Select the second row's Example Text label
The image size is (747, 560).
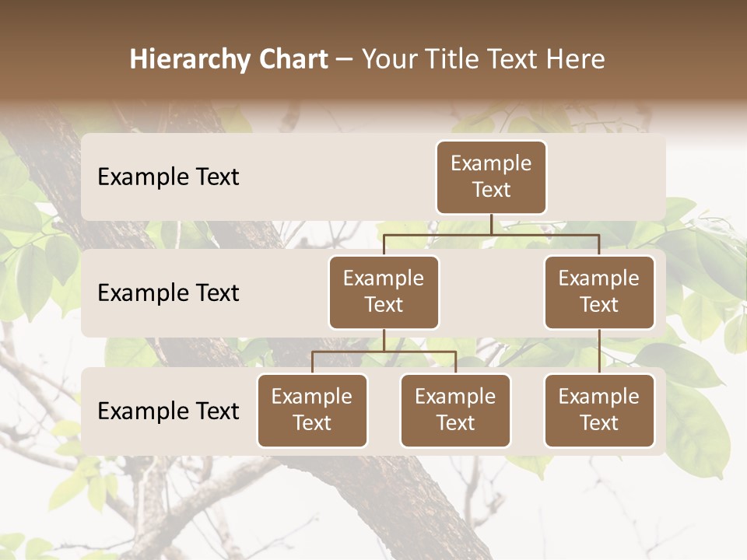(168, 292)
